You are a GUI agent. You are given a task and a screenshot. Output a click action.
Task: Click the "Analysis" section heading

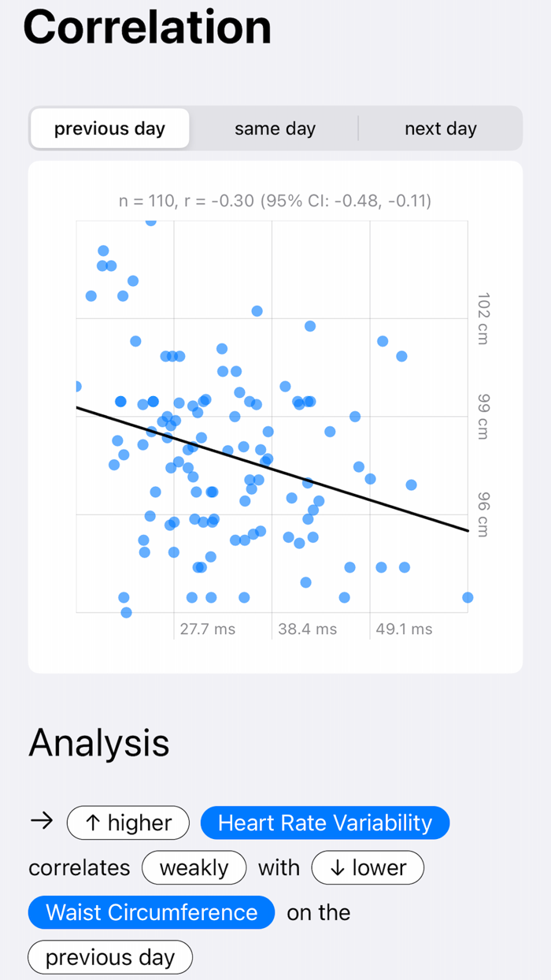[x=99, y=743]
